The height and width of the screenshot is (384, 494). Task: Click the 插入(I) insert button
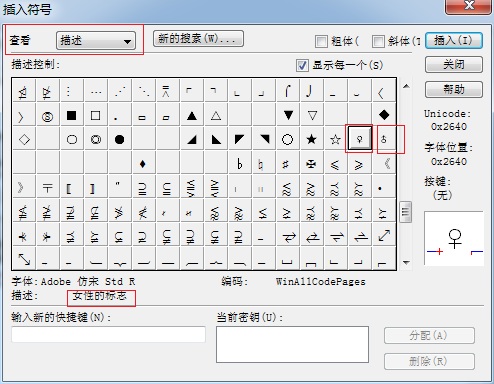(454, 41)
